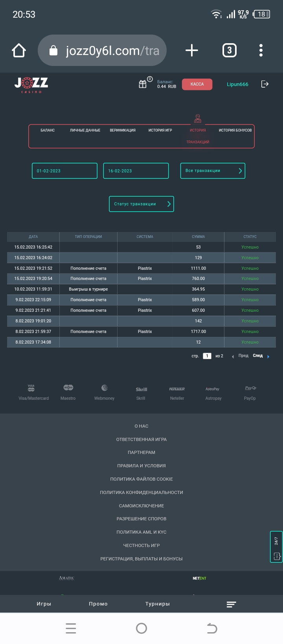Click the Выигрыш в турнире cell
Screen dimensions: 283x644
point(88,289)
